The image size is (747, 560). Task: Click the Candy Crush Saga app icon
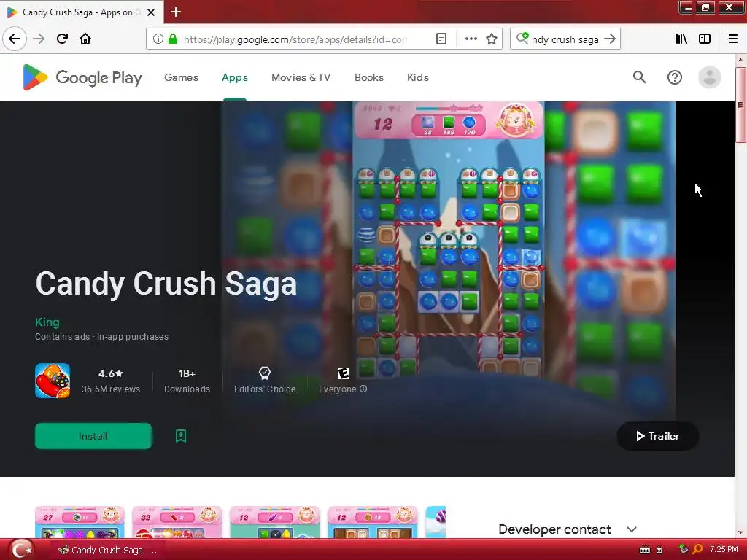tap(53, 381)
